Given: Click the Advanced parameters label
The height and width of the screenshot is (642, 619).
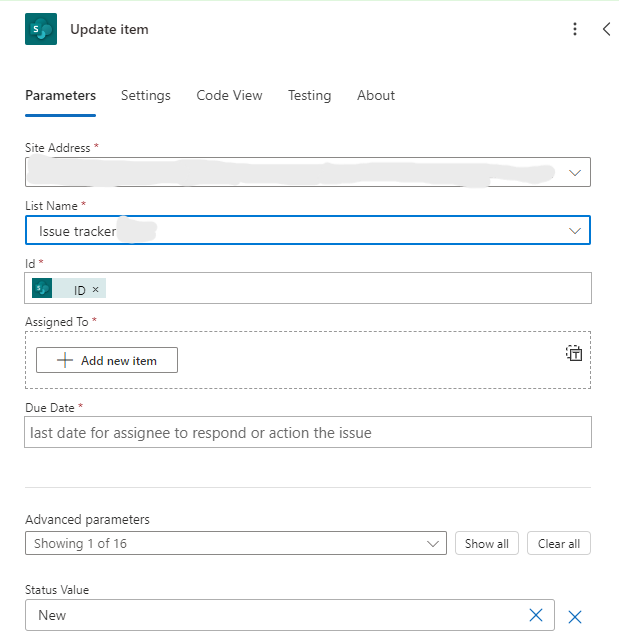Looking at the screenshot, I should (87, 520).
